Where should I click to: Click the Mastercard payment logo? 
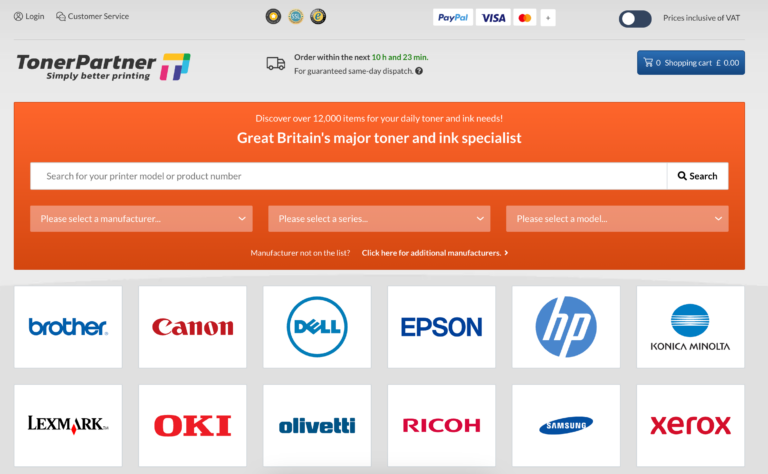(x=525, y=18)
